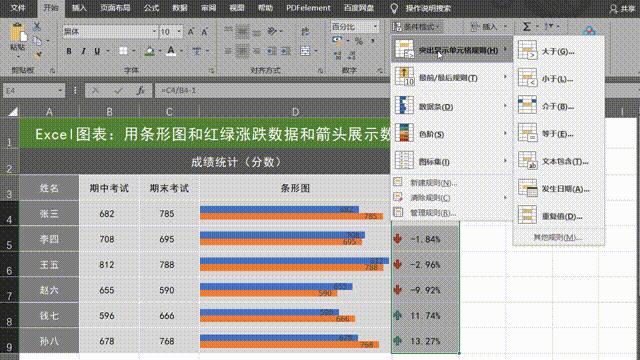Choose 介于(B)... rule
640x360 pixels.
point(558,106)
